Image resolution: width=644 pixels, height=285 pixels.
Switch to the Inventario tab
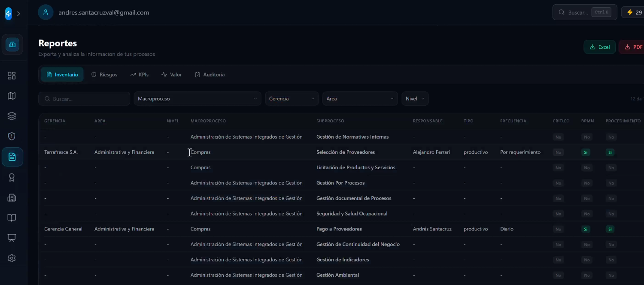pos(62,75)
